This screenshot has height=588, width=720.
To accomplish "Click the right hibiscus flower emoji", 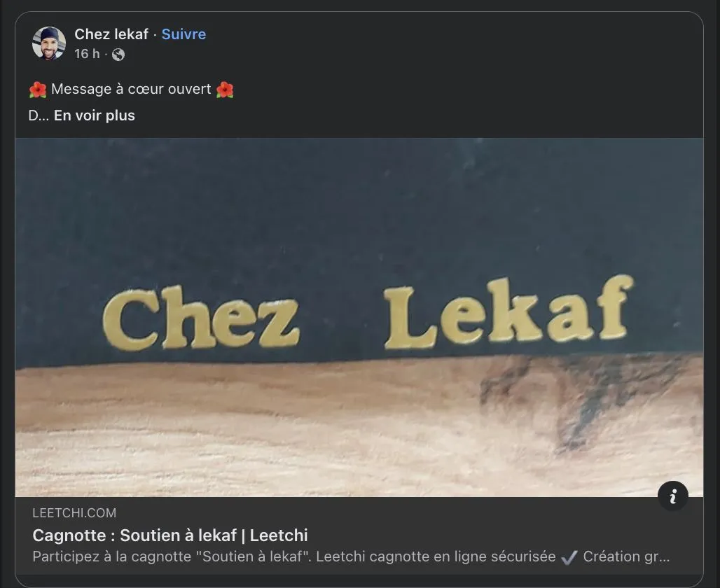I will tap(225, 90).
